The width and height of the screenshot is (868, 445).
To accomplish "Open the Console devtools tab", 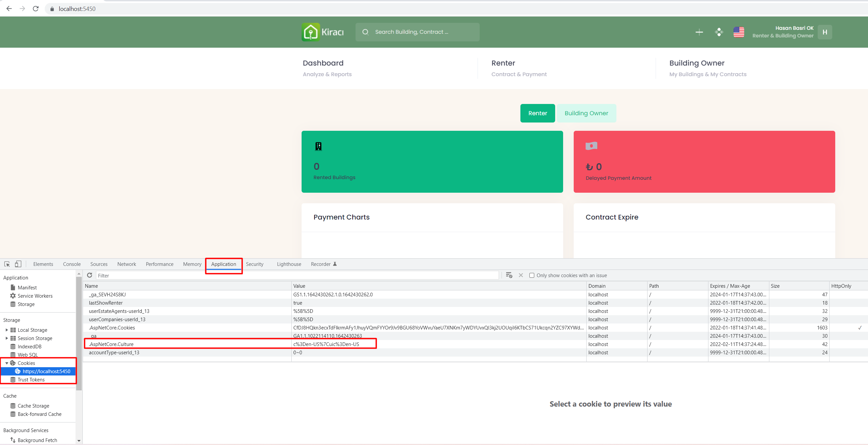I will pyautogui.click(x=72, y=264).
